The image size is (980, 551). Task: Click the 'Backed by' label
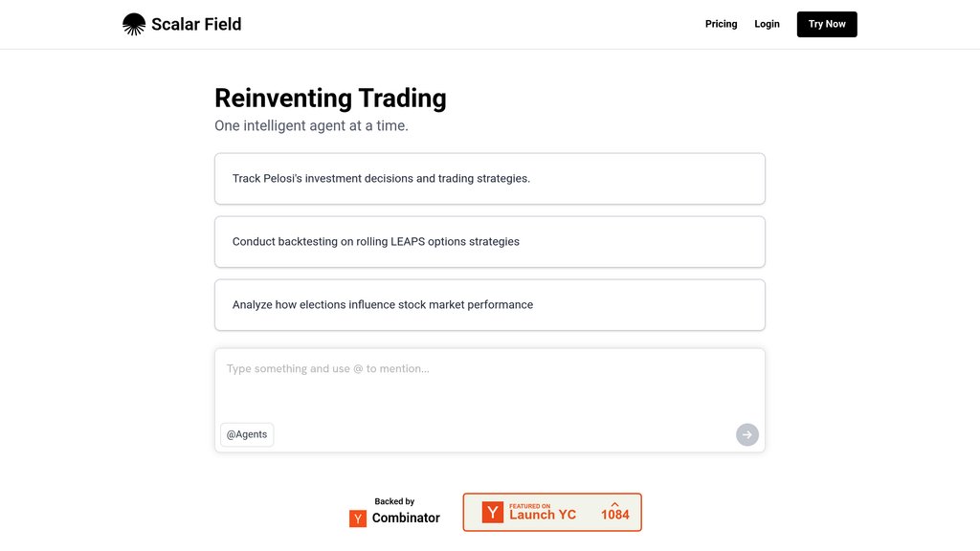(394, 501)
